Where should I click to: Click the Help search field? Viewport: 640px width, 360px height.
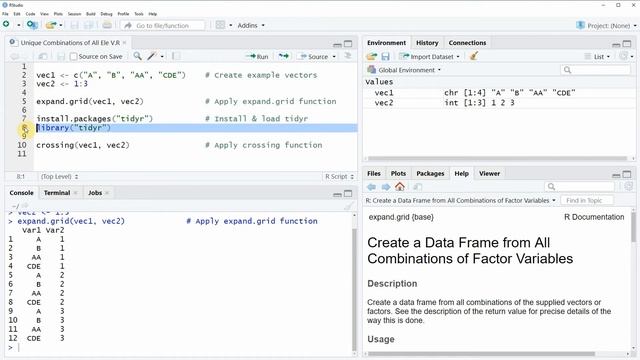click(x=579, y=187)
